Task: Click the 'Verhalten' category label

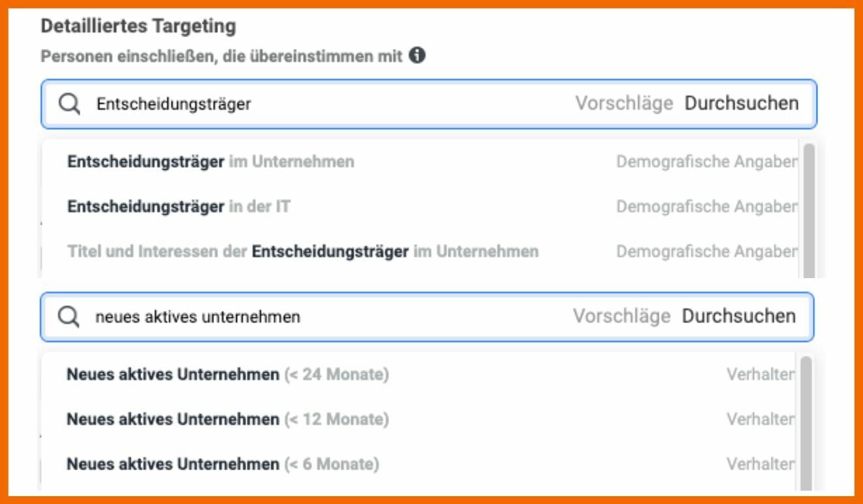Action: pyautogui.click(x=761, y=375)
